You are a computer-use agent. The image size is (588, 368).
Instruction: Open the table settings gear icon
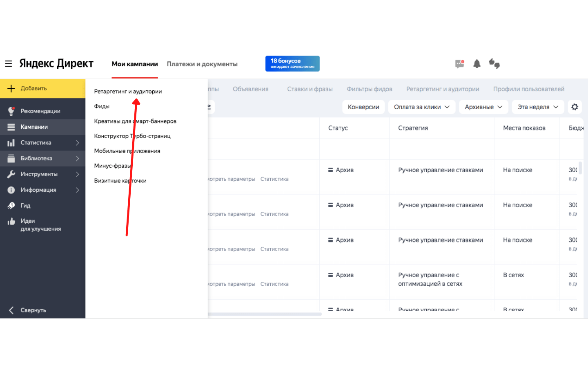(575, 107)
